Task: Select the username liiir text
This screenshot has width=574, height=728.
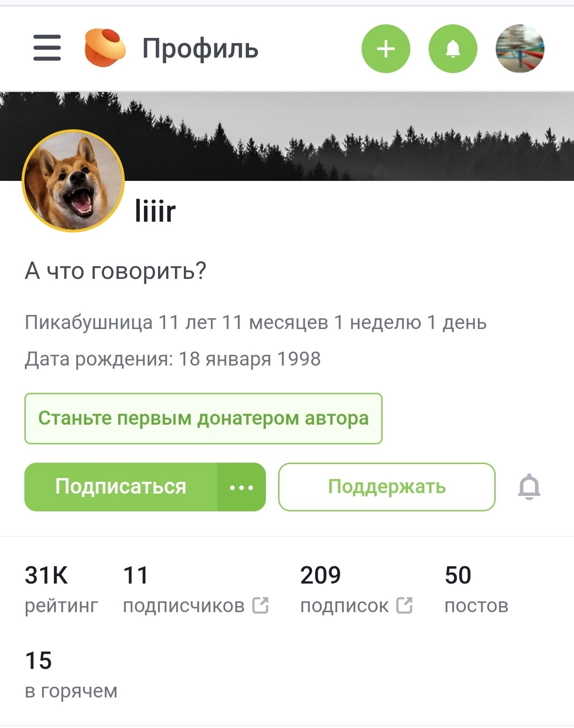Action: click(155, 210)
